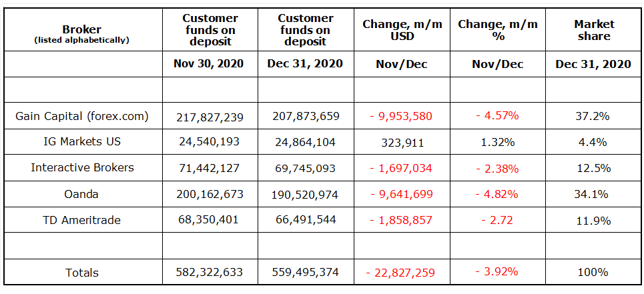Click the IG Markets US broker cell

coord(82,142)
